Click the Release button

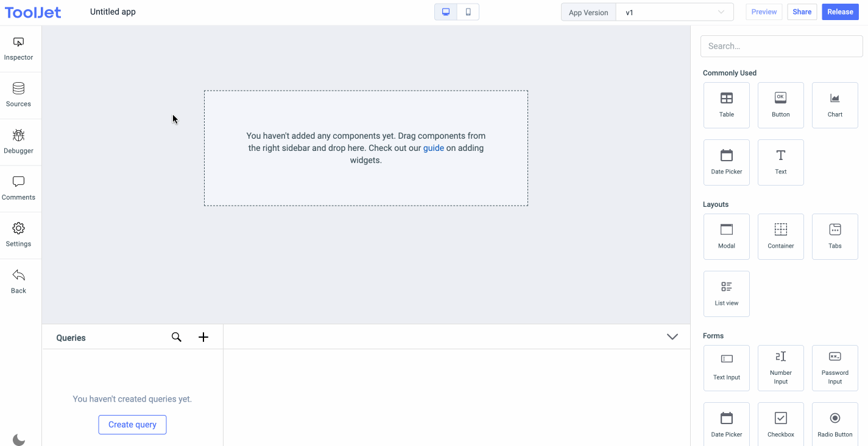(840, 12)
